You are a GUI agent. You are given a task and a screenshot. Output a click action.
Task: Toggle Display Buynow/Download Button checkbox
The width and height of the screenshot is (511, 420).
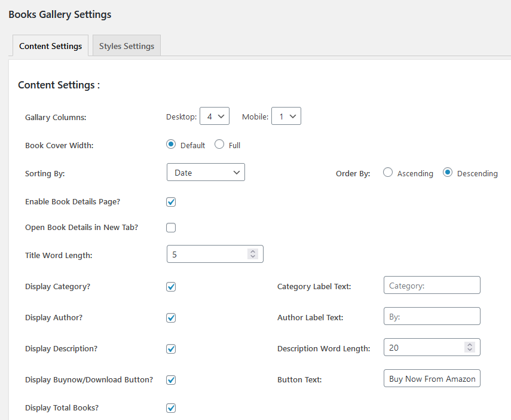(171, 380)
